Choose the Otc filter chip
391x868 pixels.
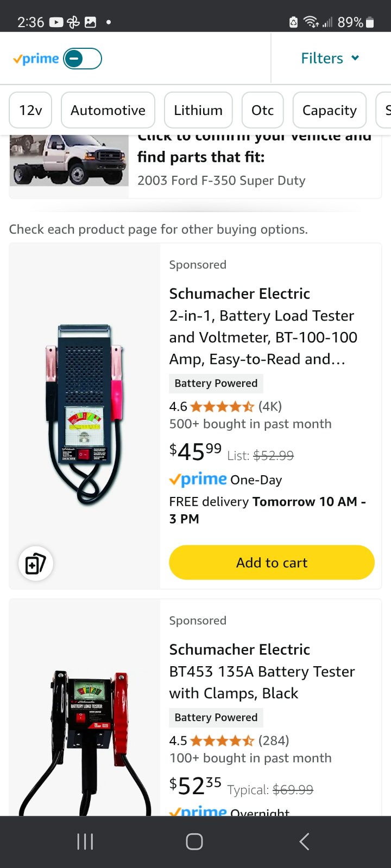[262, 110]
